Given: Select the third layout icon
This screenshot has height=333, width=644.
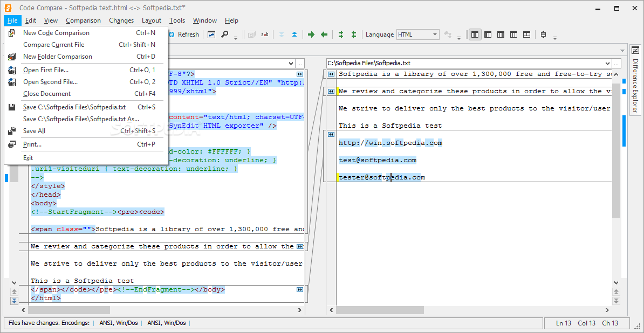Looking at the screenshot, I should [501, 34].
